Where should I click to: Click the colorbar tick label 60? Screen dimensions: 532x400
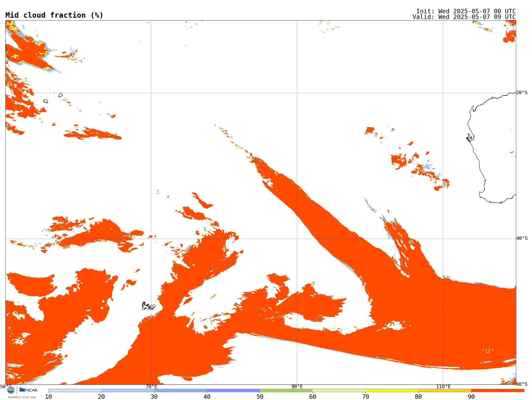pos(313,397)
